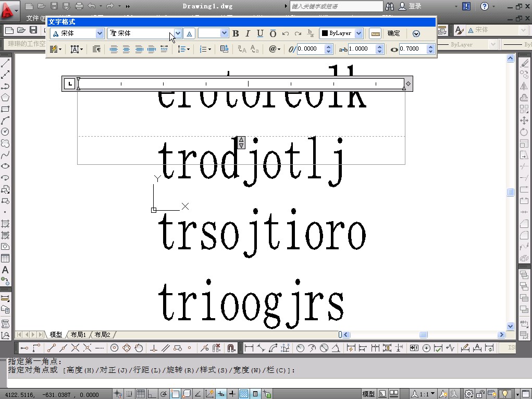Toggle bold text formatting
This screenshot has height=399, width=532.
click(236, 33)
